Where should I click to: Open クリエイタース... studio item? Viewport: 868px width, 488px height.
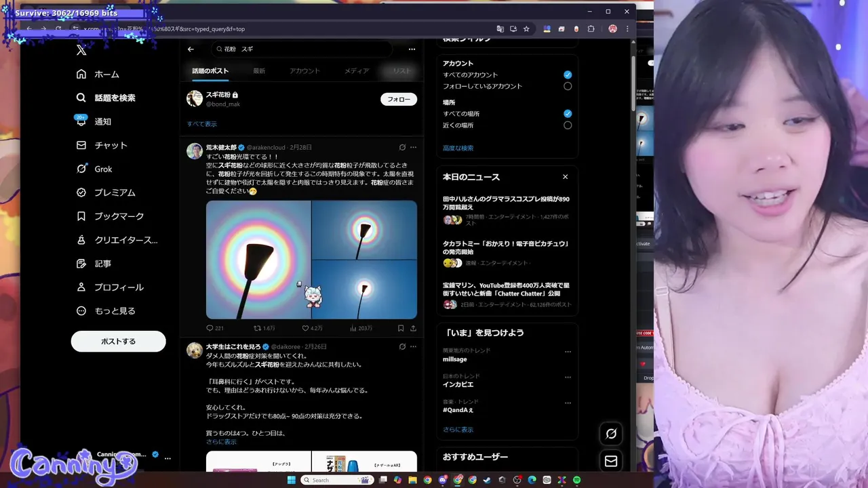pos(117,240)
